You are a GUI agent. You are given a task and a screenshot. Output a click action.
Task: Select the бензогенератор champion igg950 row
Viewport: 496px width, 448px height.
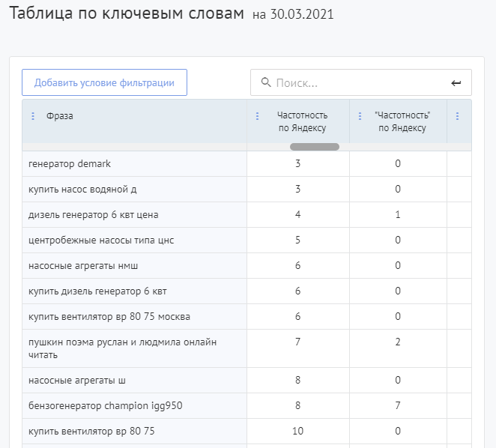pyautogui.click(x=105, y=406)
